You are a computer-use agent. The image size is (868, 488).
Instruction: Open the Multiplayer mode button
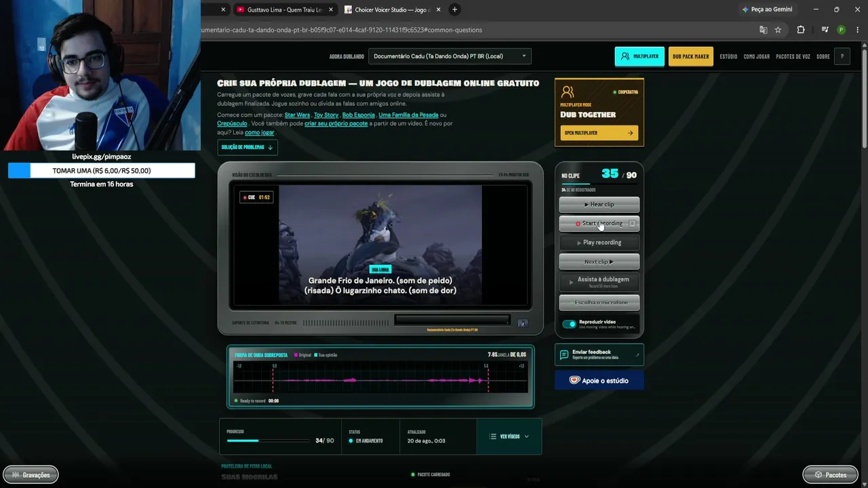(x=639, y=56)
